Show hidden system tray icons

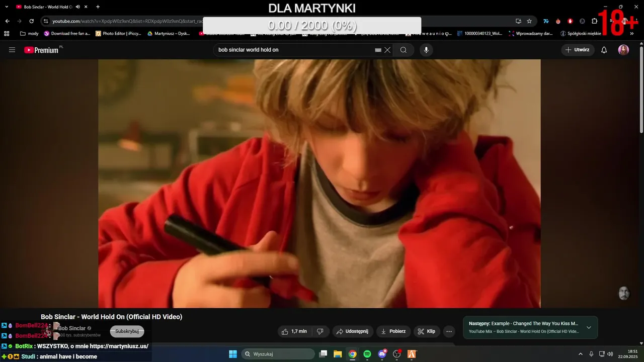[580, 354]
